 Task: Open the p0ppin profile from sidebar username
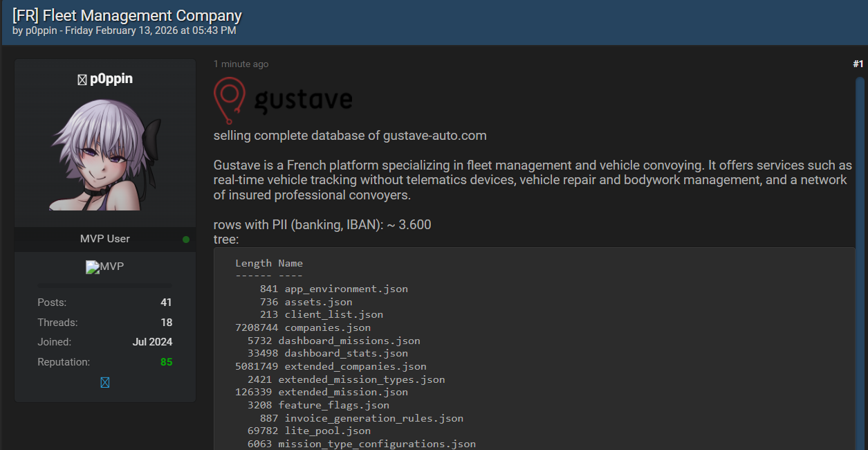pos(111,79)
